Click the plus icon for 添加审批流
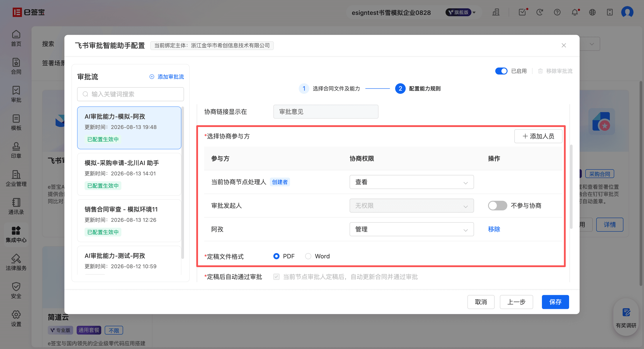Screen dimensions: 644x349 (152, 77)
